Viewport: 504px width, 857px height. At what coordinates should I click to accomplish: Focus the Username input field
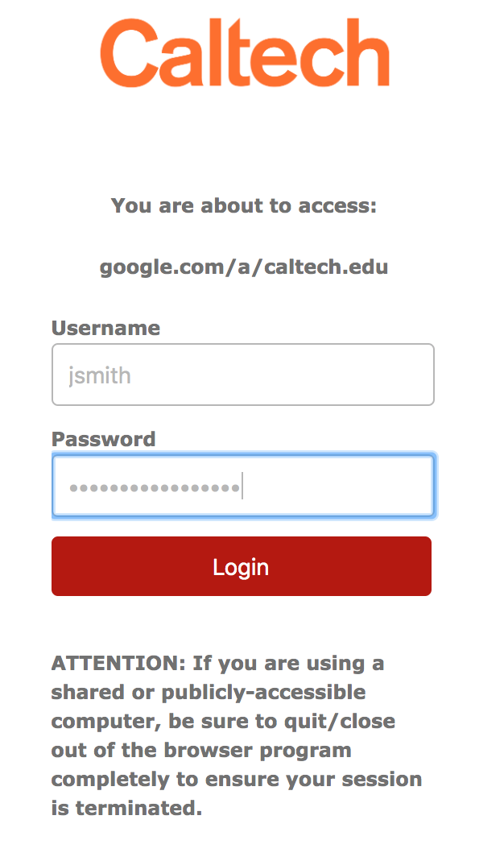click(x=242, y=375)
